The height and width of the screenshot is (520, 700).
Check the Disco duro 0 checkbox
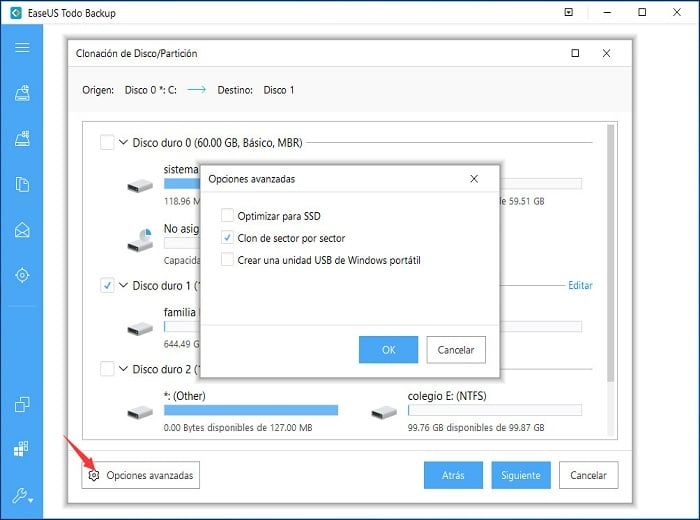(107, 143)
